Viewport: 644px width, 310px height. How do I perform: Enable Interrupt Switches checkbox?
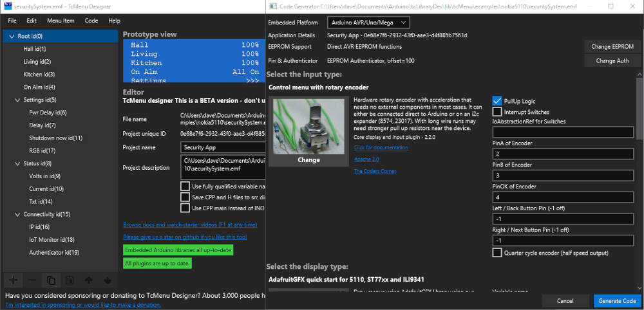coord(497,111)
